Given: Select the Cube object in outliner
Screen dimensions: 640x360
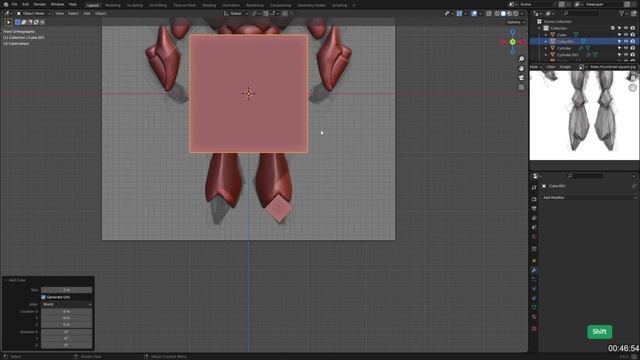Looking at the screenshot, I should click(562, 35).
